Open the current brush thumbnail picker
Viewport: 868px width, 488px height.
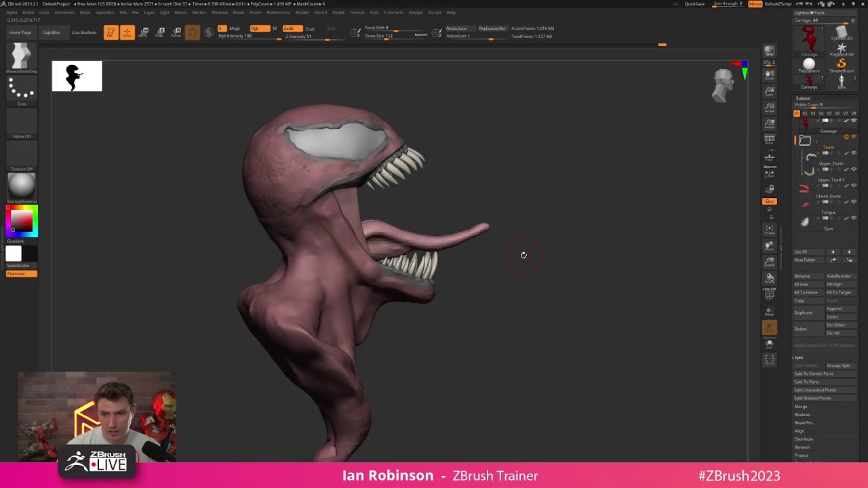pos(22,57)
